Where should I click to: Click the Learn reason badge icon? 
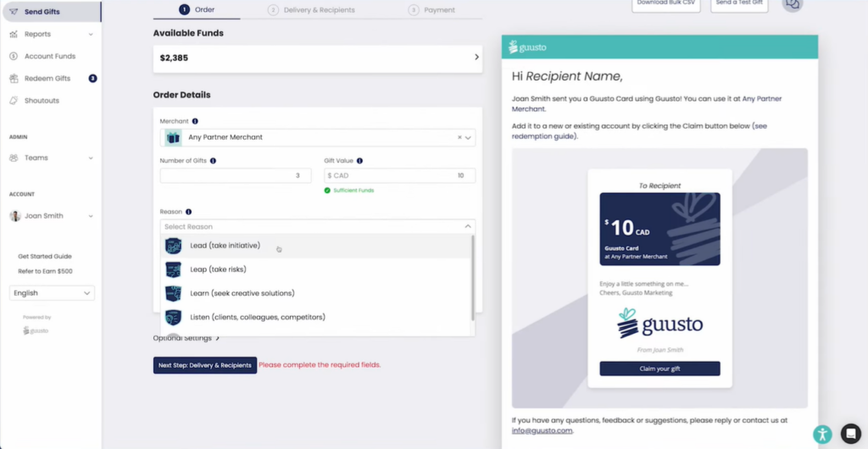(x=173, y=294)
